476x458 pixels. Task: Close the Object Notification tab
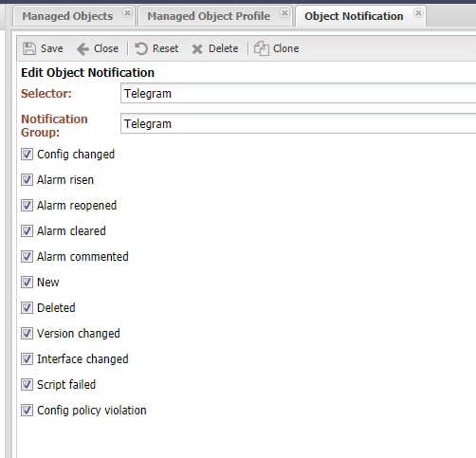coord(418,13)
